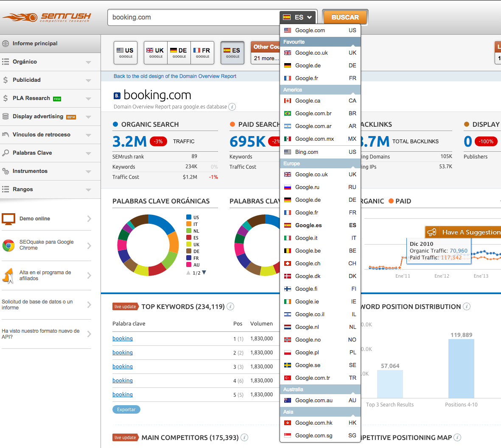Click the US color swatch in legend
The width and height of the screenshot is (501, 448).
click(189, 217)
